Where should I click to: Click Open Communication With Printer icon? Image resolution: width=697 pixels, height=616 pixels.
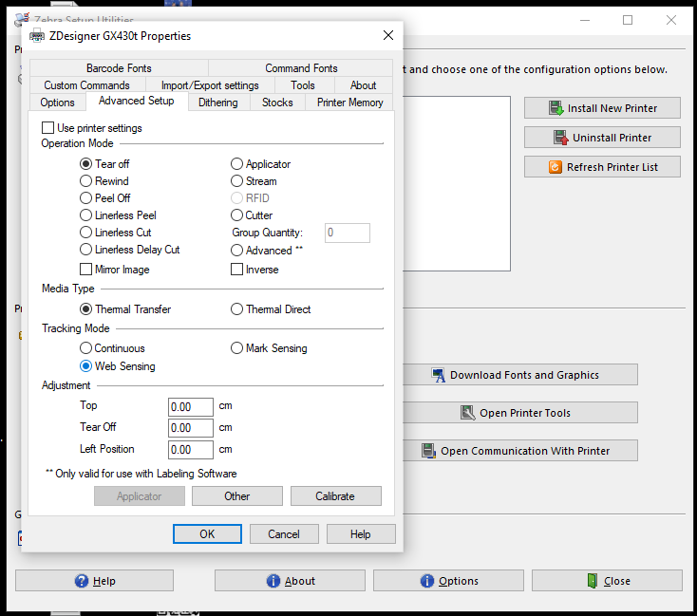[429, 451]
